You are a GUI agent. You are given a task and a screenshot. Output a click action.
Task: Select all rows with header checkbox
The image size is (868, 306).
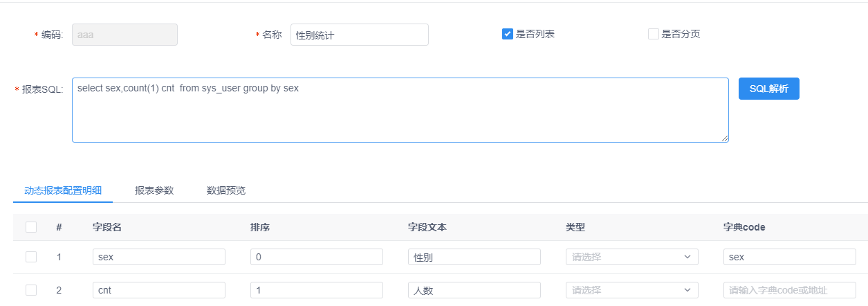point(31,227)
